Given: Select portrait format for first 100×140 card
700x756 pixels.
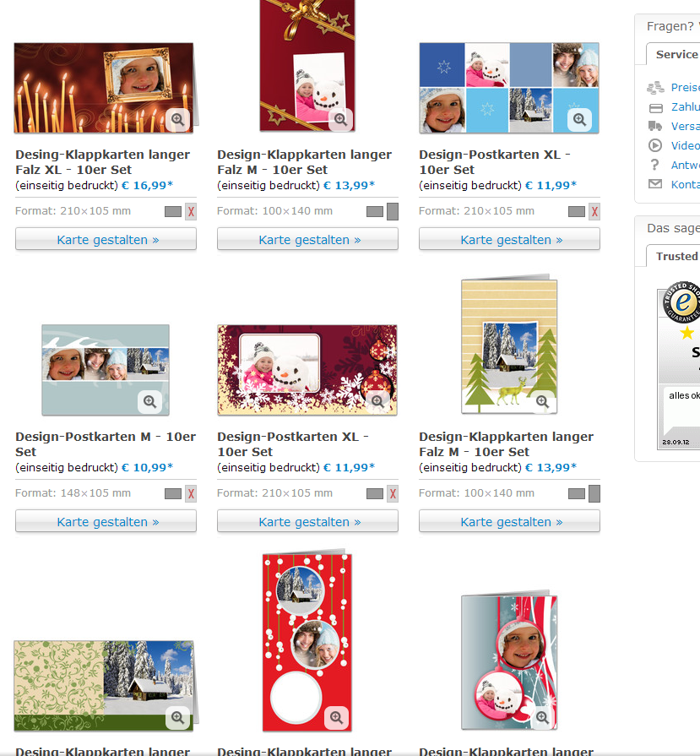Looking at the screenshot, I should (393, 212).
